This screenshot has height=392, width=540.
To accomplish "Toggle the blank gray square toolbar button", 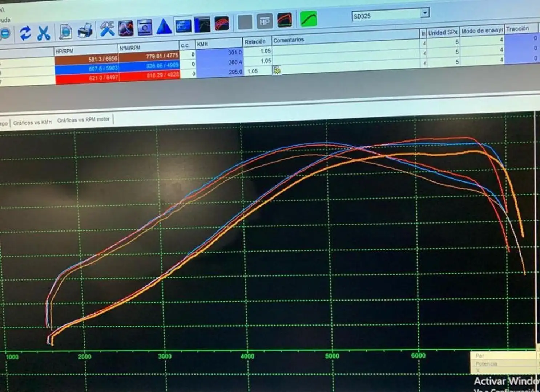I will click(x=245, y=23).
